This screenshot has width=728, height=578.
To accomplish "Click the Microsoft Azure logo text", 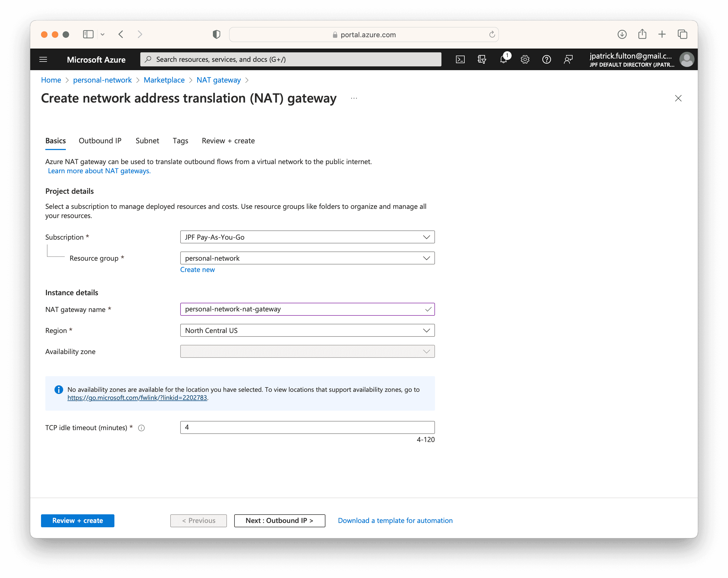I will 96,59.
